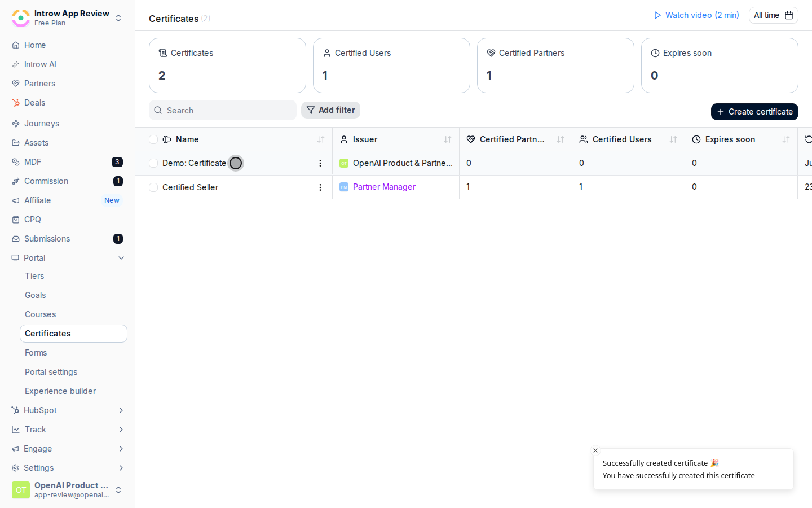This screenshot has height=508, width=812.
Task: Open the Watch video link
Action: coord(696,15)
